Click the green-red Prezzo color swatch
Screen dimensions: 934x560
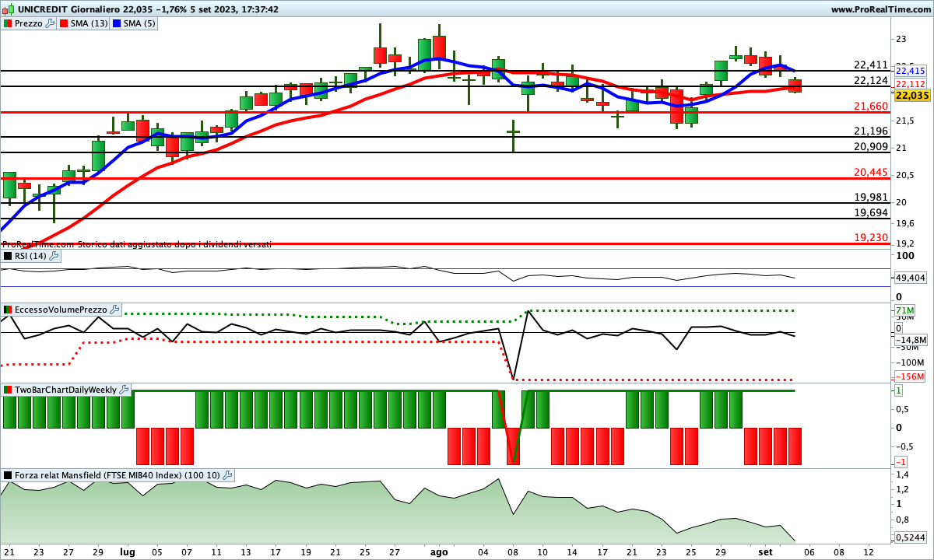click(x=8, y=23)
